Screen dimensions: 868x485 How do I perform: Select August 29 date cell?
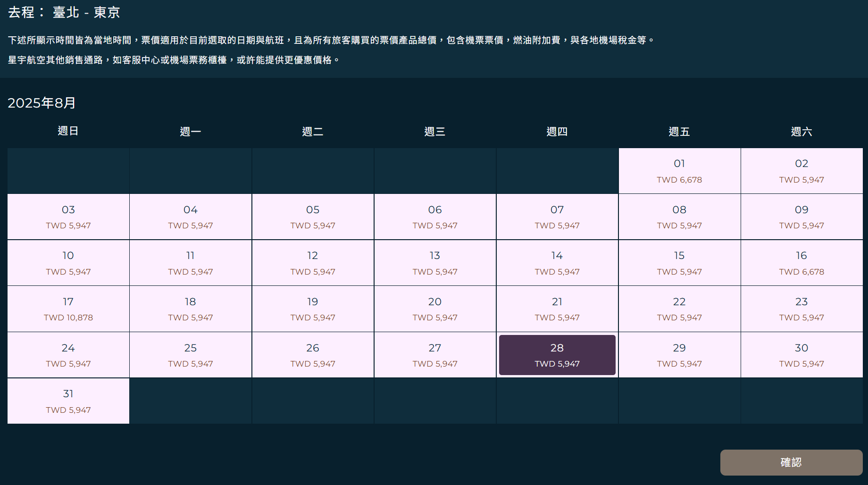(679, 355)
